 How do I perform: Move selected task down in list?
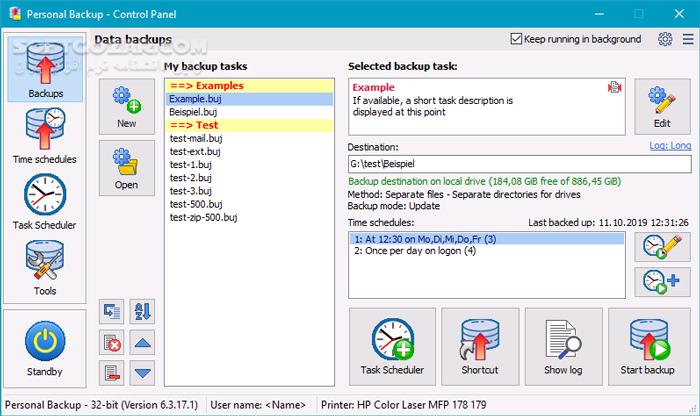(x=142, y=373)
